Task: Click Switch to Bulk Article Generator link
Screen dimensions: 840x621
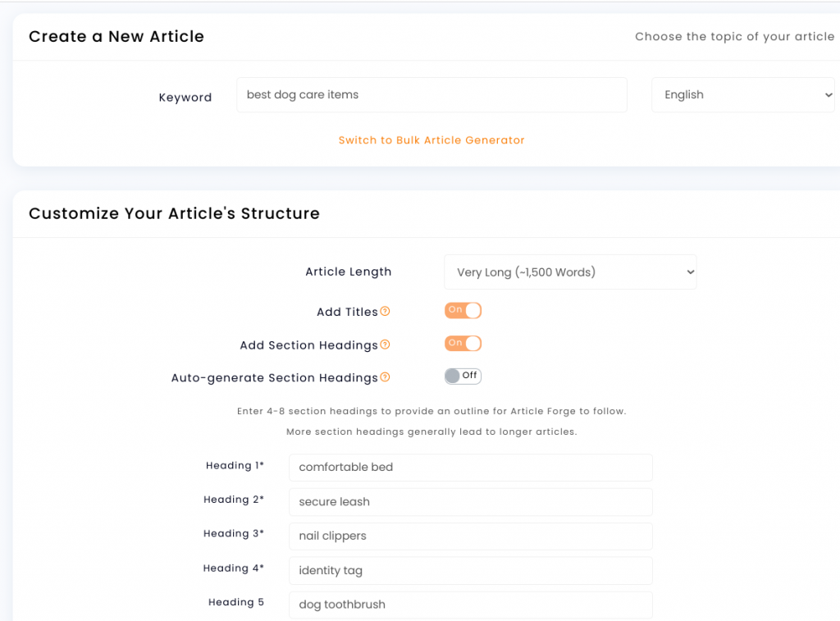Action: (x=431, y=140)
